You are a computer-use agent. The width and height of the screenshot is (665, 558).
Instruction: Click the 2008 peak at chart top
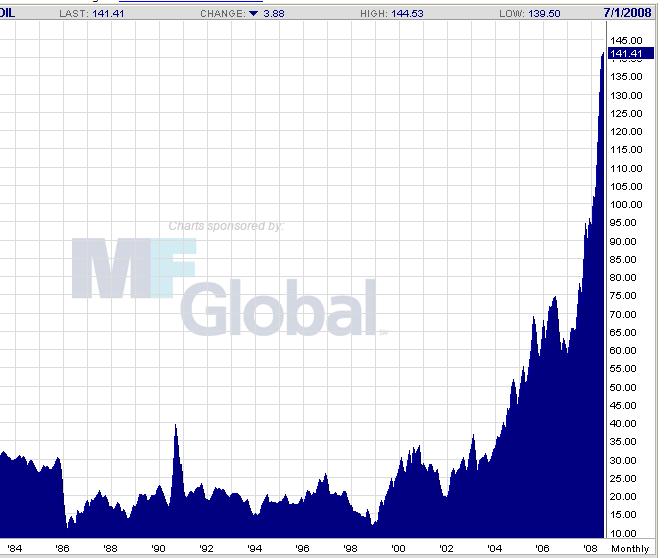pyautogui.click(x=603, y=50)
